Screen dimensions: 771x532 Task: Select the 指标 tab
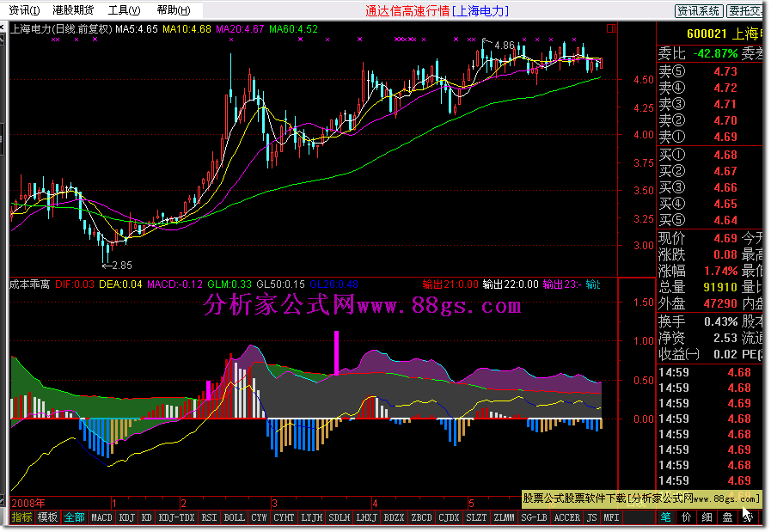click(x=21, y=517)
